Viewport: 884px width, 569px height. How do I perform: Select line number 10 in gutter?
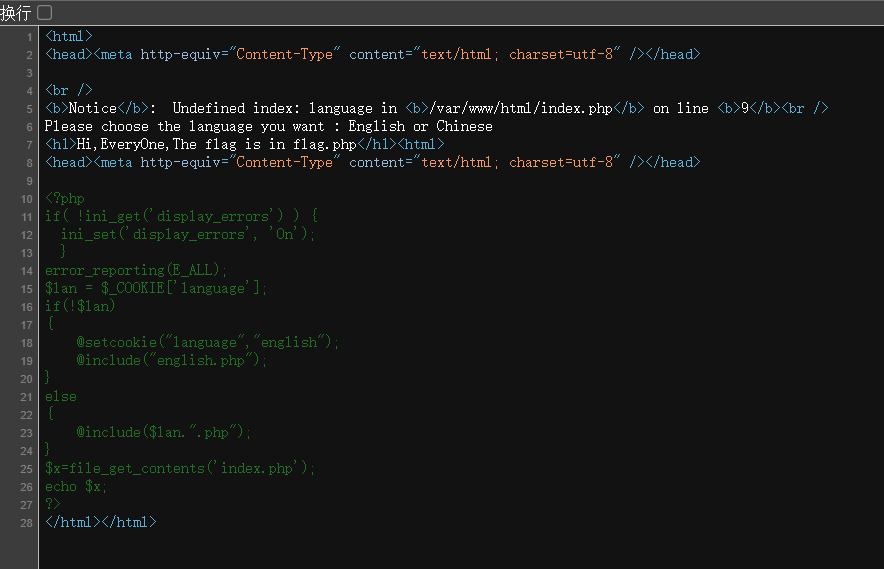pyautogui.click(x=26, y=199)
